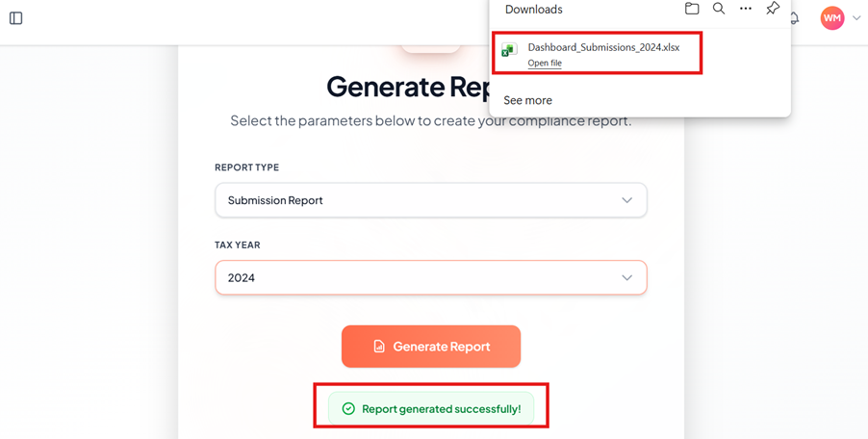Open the Report Type dropdown
868x439 pixels.
pos(430,200)
